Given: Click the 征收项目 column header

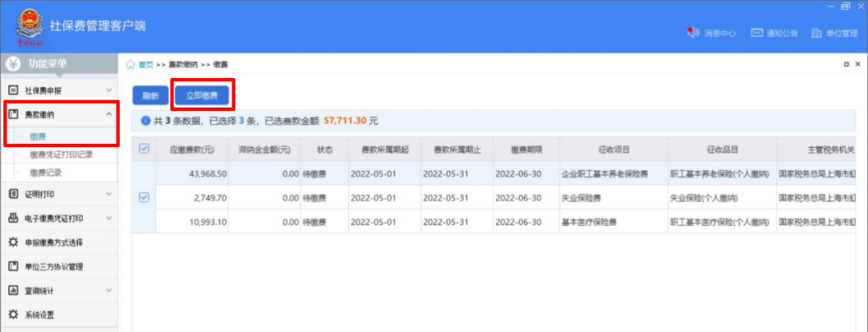Looking at the screenshot, I should (614, 150).
